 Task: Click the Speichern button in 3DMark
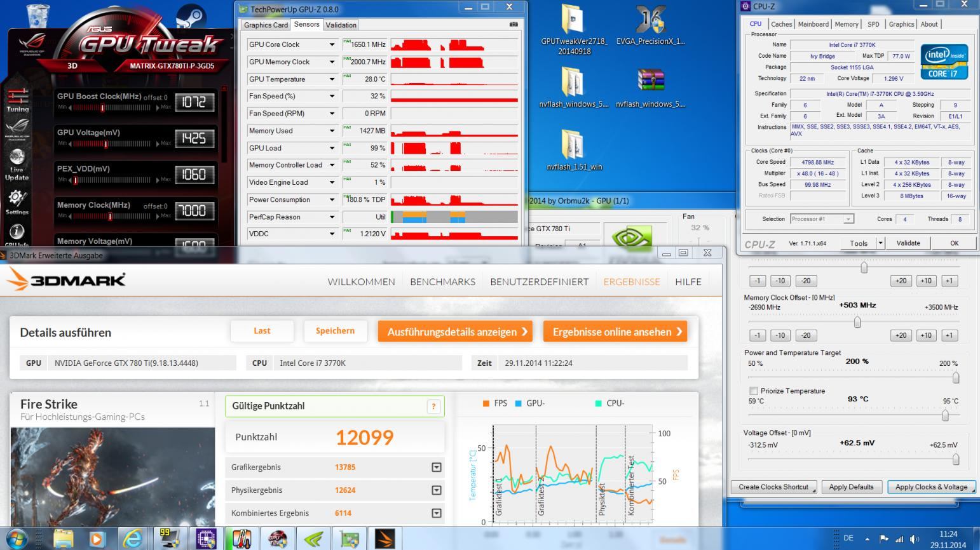pos(335,331)
